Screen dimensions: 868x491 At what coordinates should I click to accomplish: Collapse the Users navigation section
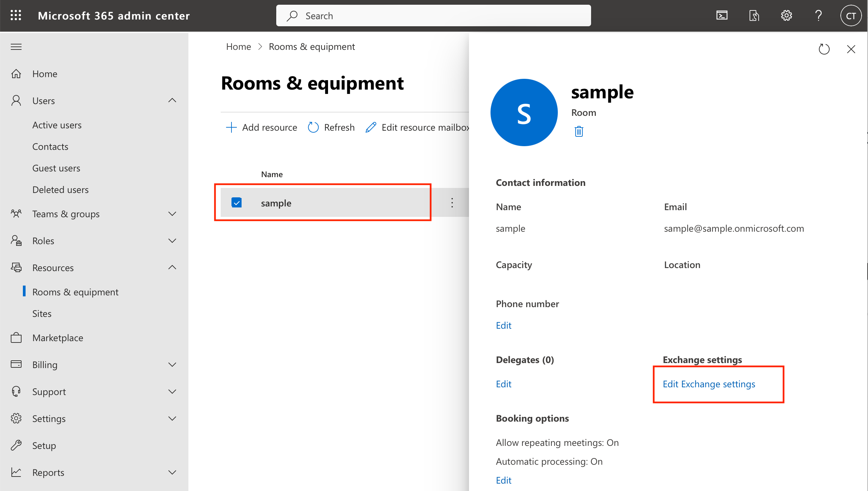click(x=172, y=100)
